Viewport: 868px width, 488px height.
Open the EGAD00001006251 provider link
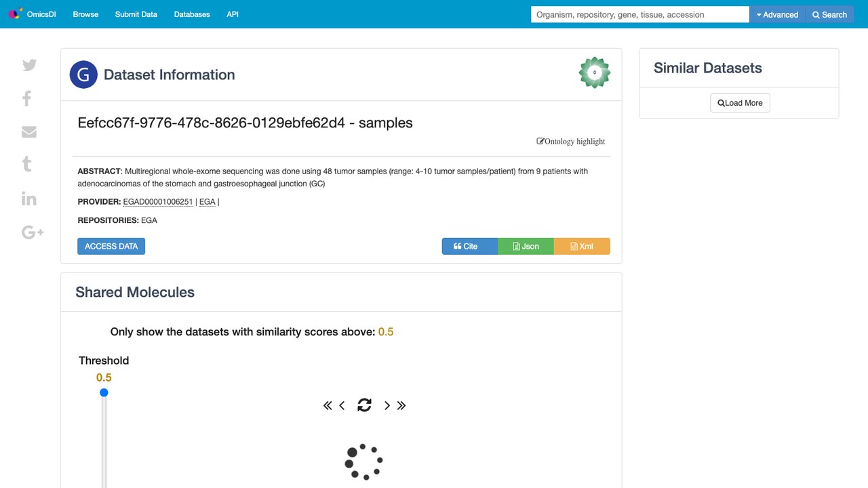[158, 202]
